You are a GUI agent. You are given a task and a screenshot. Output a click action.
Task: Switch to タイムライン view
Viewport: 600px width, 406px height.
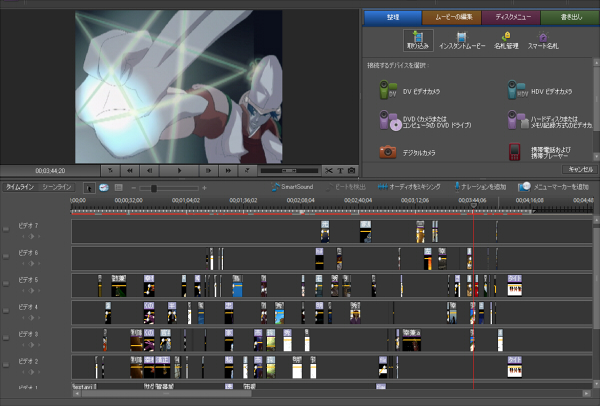pyautogui.click(x=20, y=187)
